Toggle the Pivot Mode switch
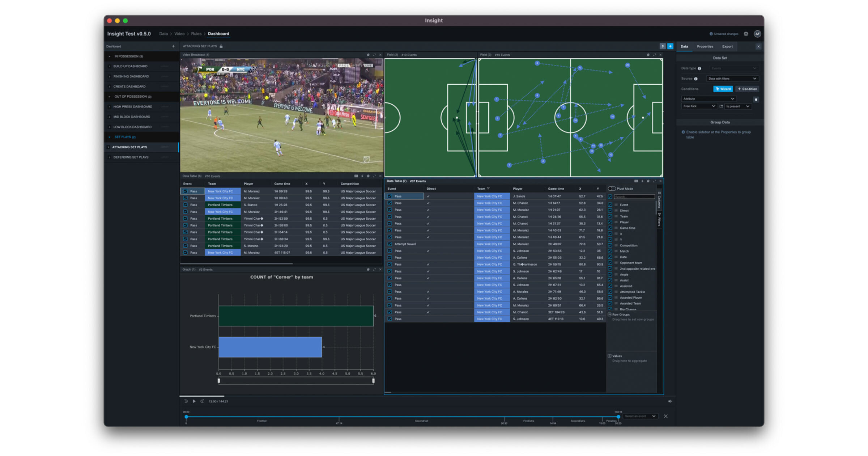 coord(612,189)
